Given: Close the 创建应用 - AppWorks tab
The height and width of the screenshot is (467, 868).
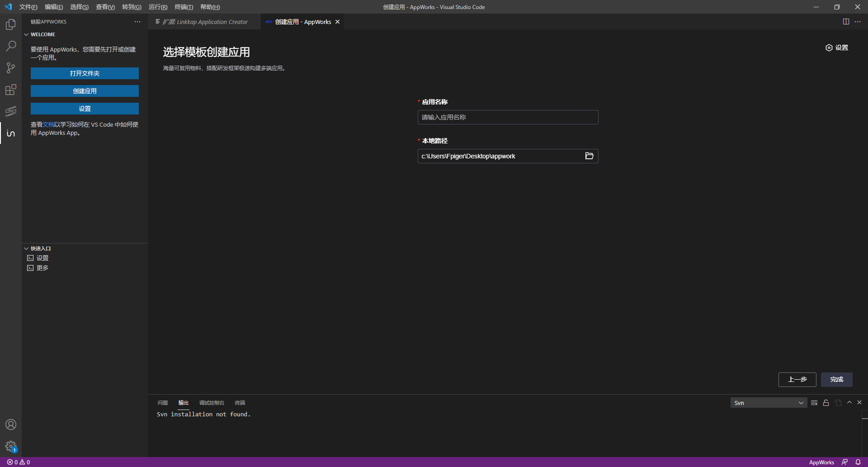Looking at the screenshot, I should tap(337, 22).
